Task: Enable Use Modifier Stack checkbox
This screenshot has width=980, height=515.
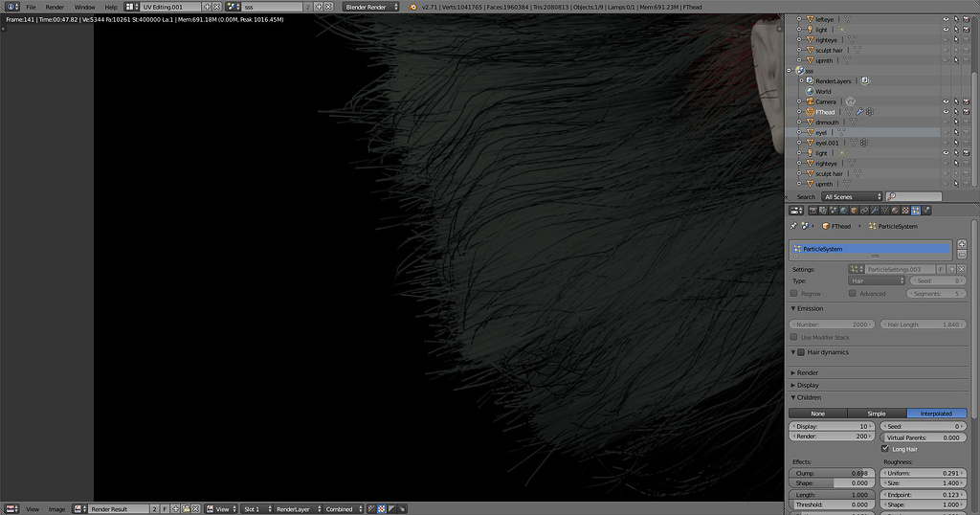Action: [x=793, y=337]
